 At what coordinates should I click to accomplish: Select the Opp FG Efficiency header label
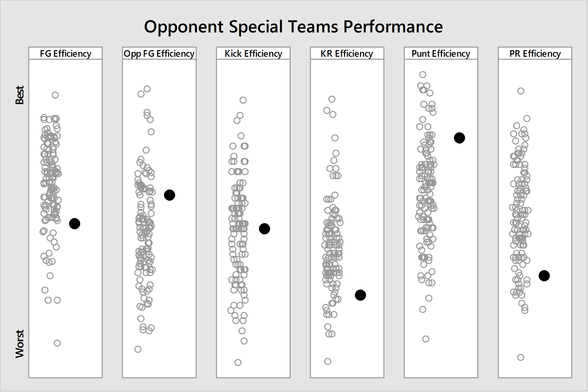tap(159, 54)
